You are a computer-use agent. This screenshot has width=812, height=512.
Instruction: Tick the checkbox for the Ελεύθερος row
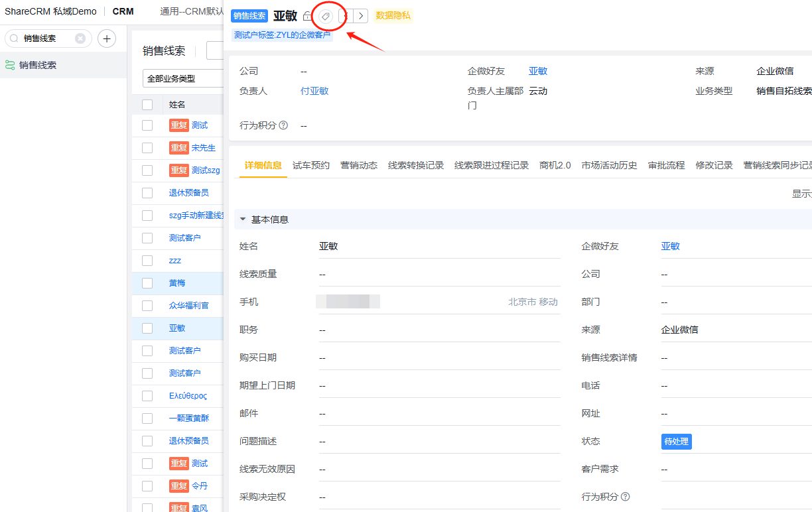[147, 396]
